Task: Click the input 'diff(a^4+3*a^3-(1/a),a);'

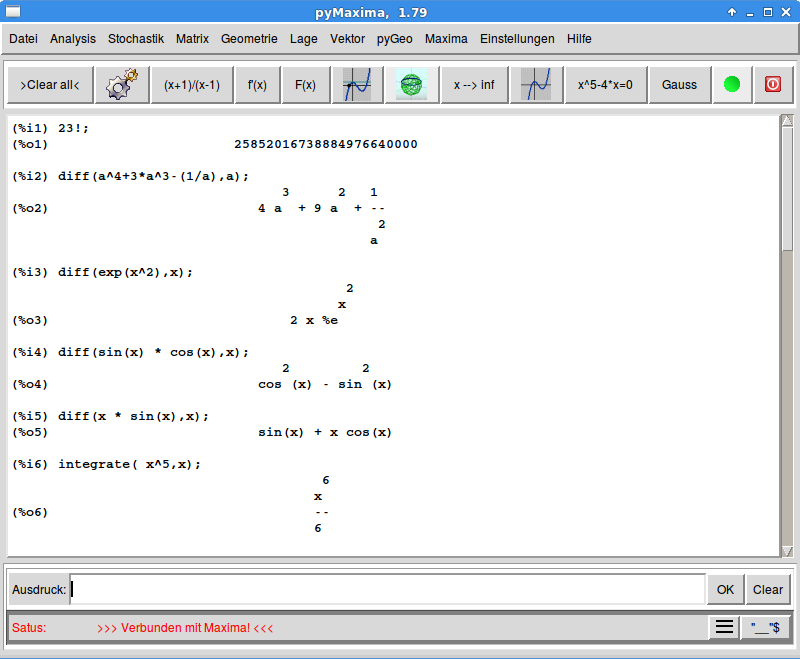Action: pos(154,176)
